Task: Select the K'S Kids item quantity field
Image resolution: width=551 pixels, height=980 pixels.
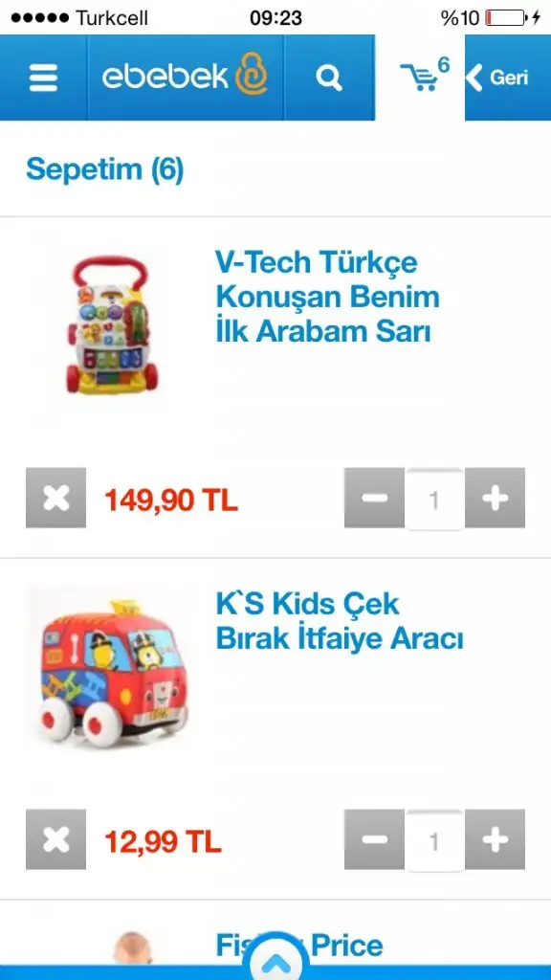Action: click(x=435, y=840)
